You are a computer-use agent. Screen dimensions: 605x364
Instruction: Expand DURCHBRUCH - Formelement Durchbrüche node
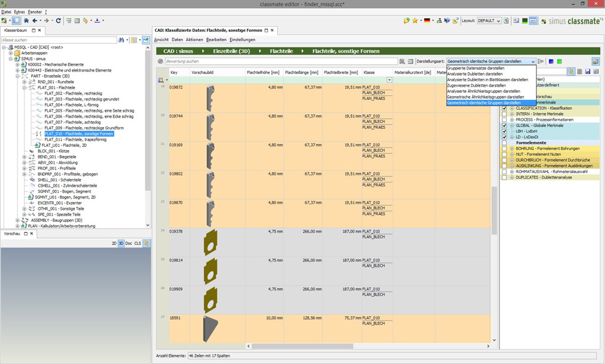[x=512, y=160]
